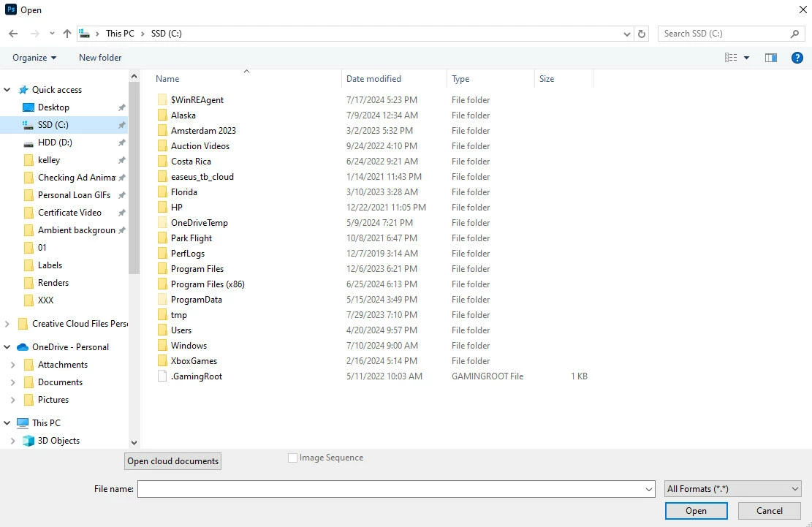Screen dimensions: 812x527
Task: Collapse the Quick access group
Action: coord(7,90)
